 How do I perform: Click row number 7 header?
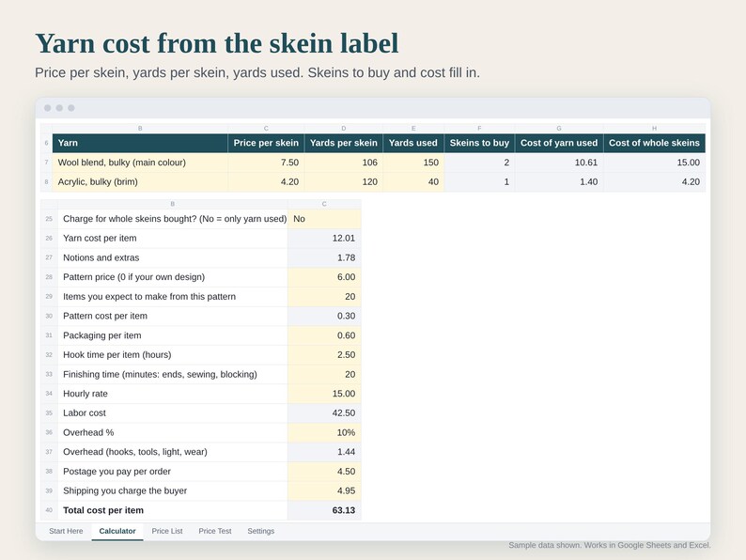(x=46, y=163)
